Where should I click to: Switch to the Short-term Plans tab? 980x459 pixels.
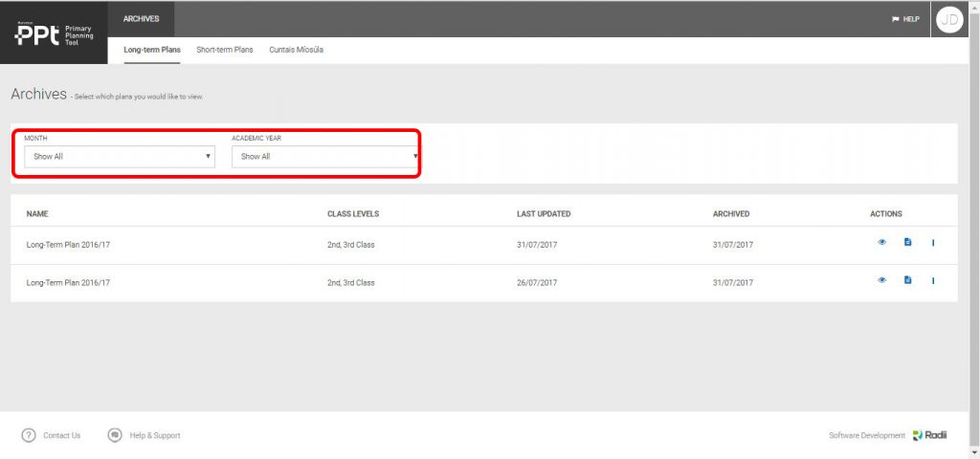225,50
